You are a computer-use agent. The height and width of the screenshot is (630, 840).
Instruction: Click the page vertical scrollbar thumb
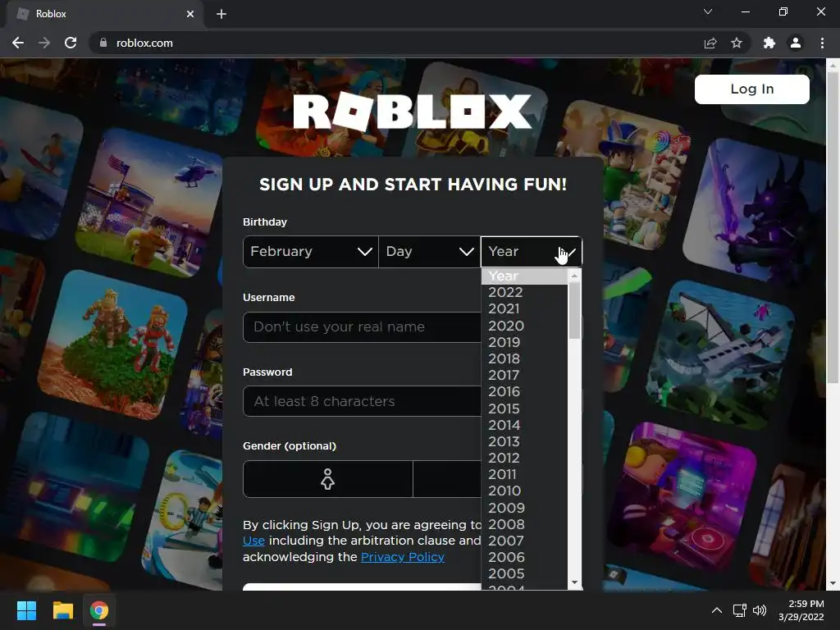click(833, 228)
